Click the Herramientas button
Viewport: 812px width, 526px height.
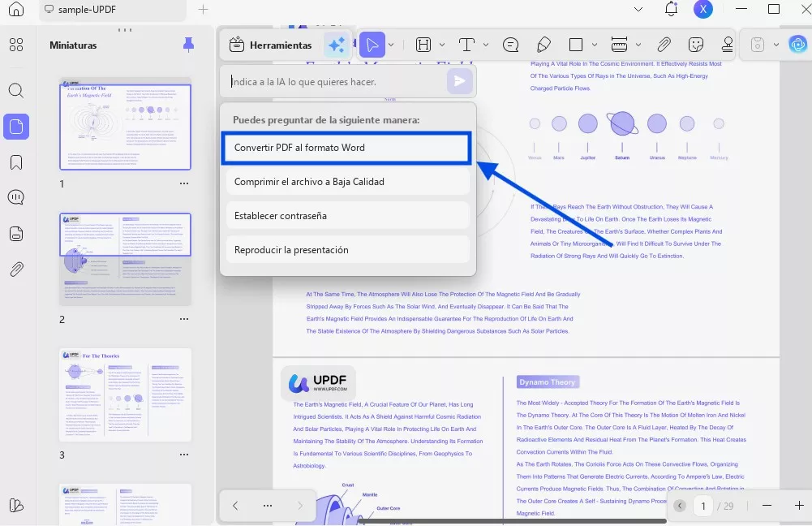pos(270,45)
